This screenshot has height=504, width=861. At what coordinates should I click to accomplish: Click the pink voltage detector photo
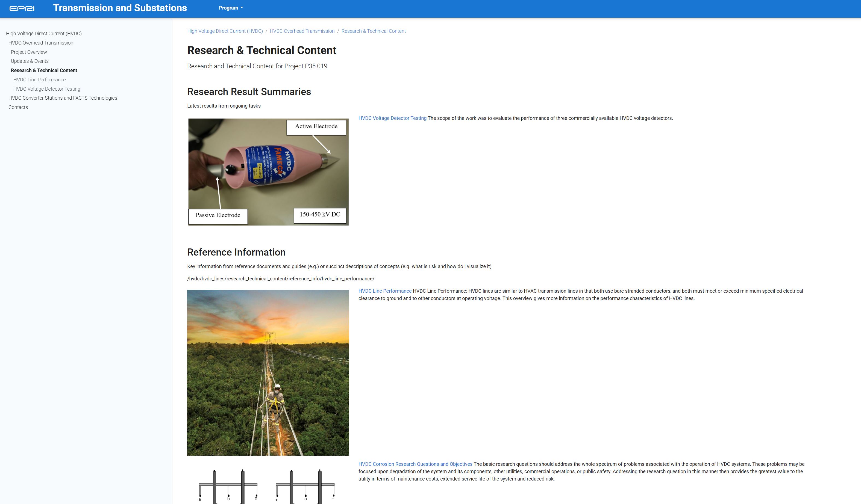point(268,172)
